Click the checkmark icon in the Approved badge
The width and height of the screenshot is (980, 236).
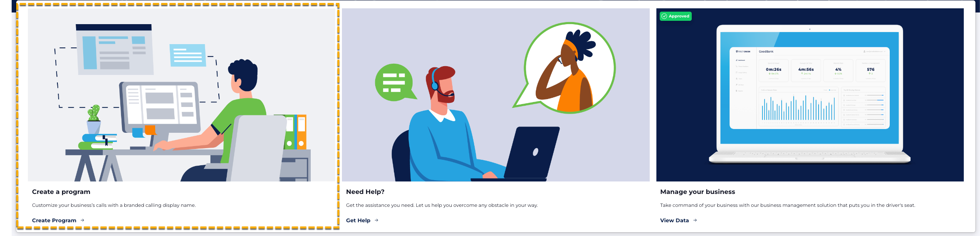(x=664, y=16)
